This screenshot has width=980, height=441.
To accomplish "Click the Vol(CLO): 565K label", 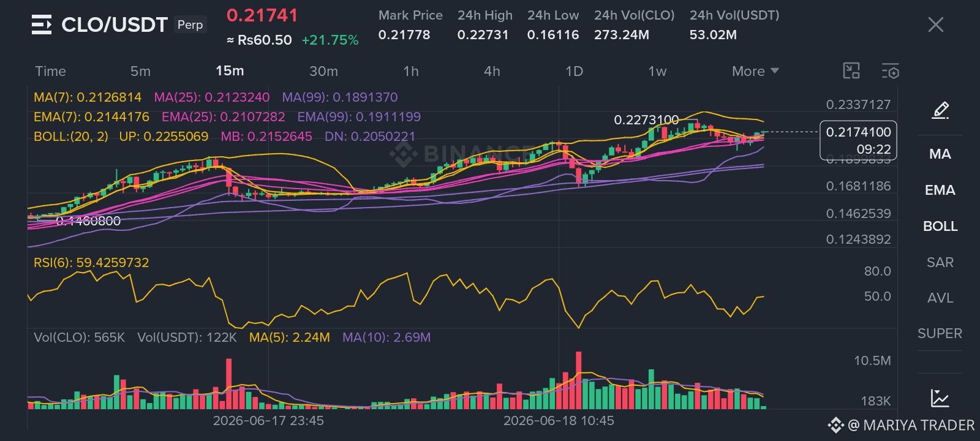I will coord(79,337).
